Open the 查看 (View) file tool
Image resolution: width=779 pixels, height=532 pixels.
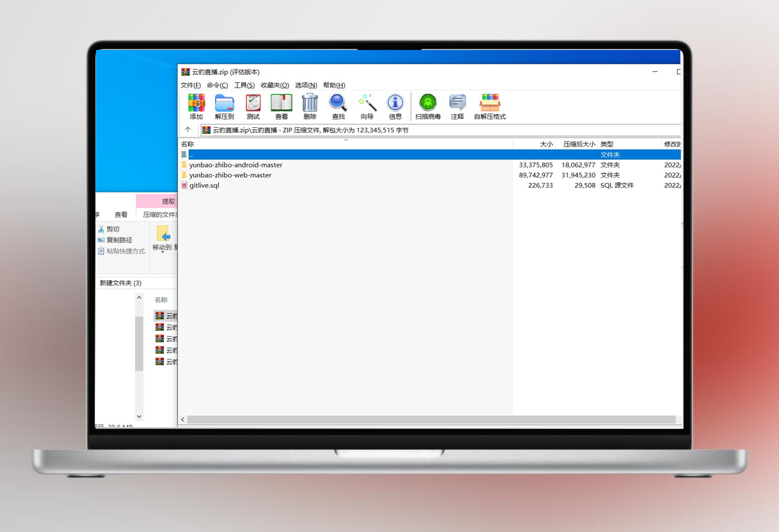coord(281,106)
